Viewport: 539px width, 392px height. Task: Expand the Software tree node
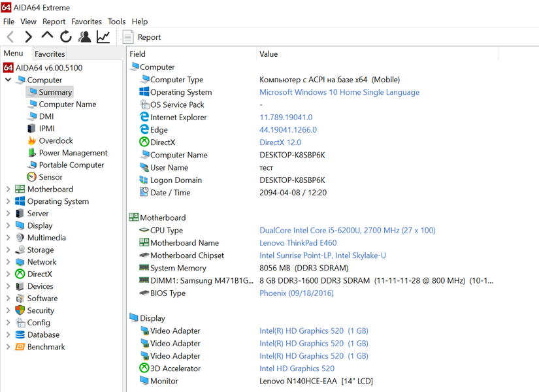(x=8, y=298)
